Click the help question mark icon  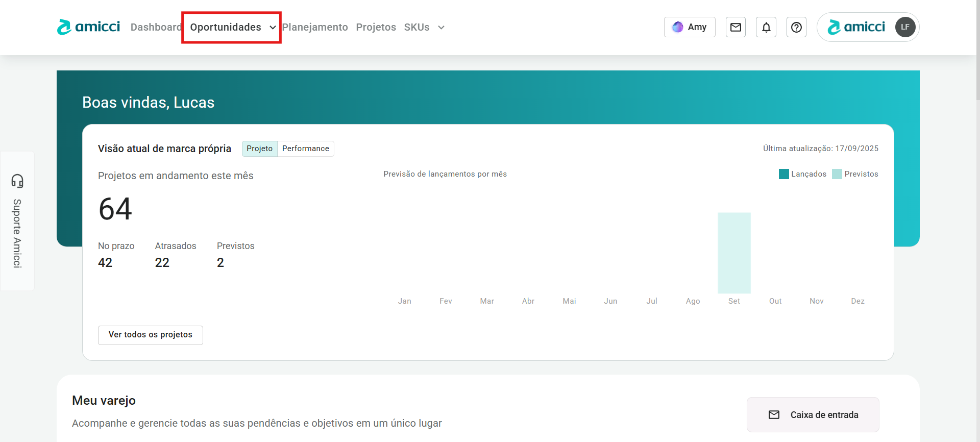796,27
